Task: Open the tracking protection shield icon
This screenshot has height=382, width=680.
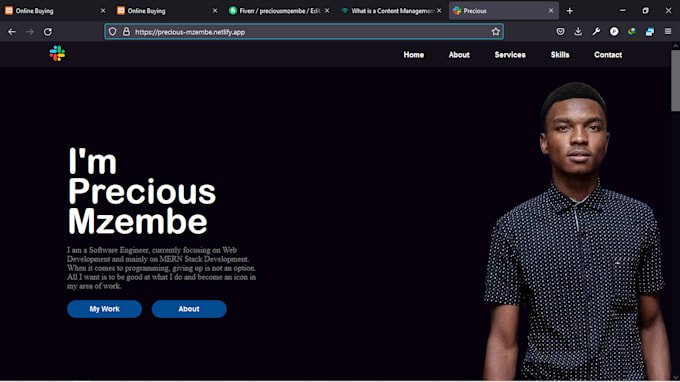Action: 112,32
